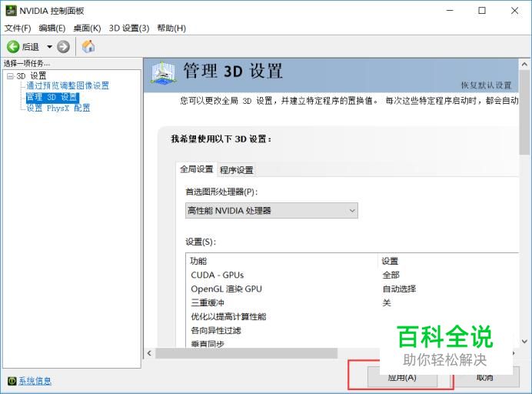Close the NVIDIA control panel window
The image size is (532, 394).
coord(514,11)
